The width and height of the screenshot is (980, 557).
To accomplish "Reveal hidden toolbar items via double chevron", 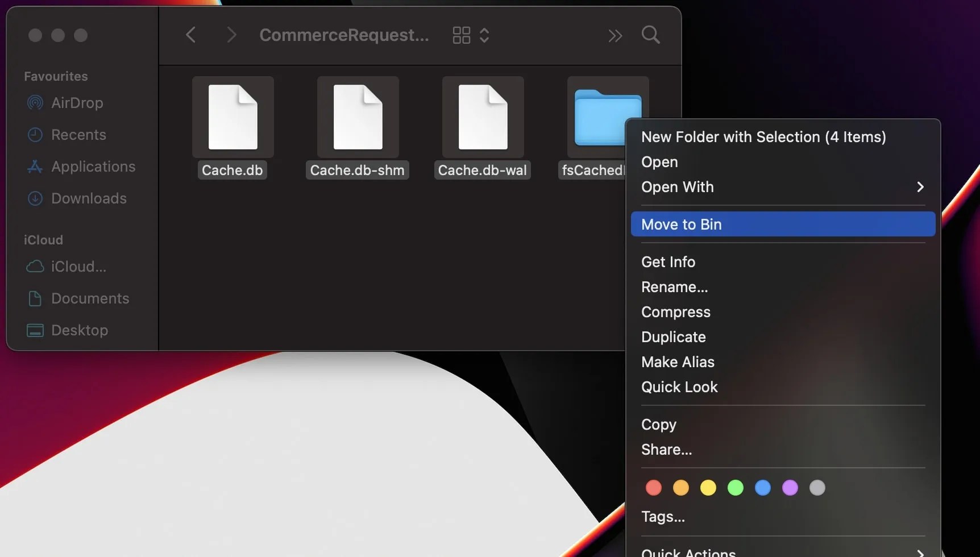I will pyautogui.click(x=614, y=35).
